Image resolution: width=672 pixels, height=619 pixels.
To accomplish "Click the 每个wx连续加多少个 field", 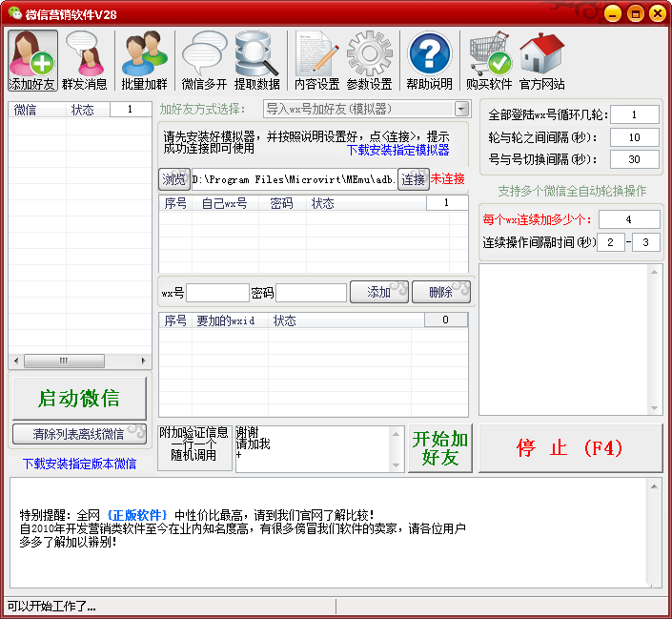I will 629,219.
